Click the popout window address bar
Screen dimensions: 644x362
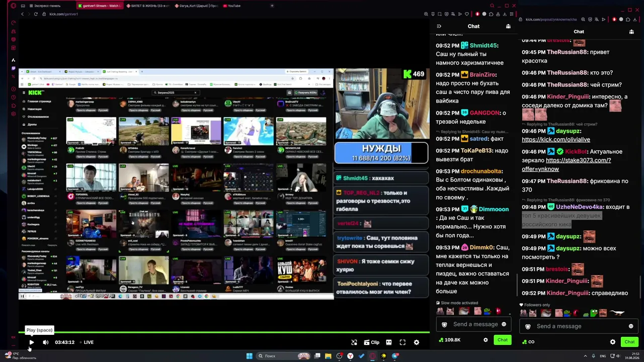pos(551,20)
